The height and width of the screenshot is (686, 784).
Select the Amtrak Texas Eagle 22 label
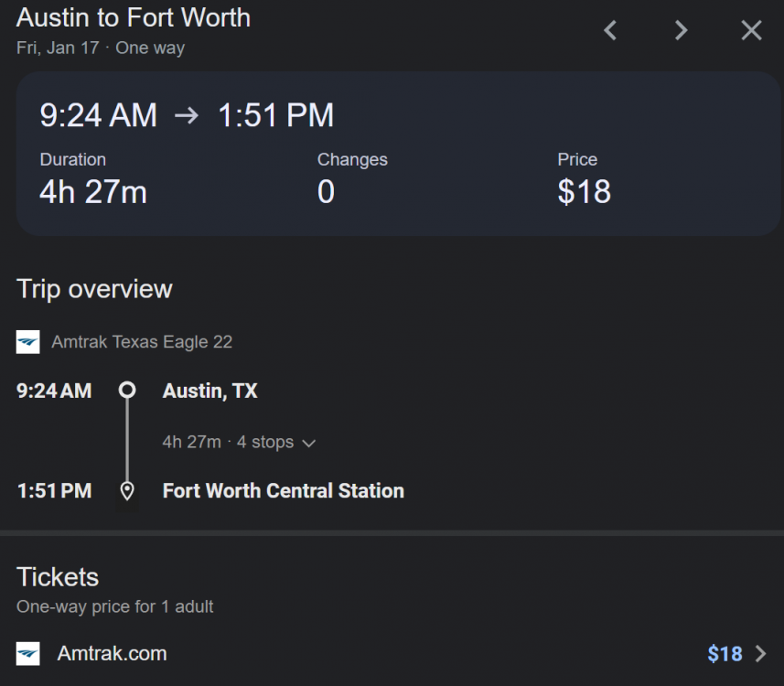click(142, 342)
